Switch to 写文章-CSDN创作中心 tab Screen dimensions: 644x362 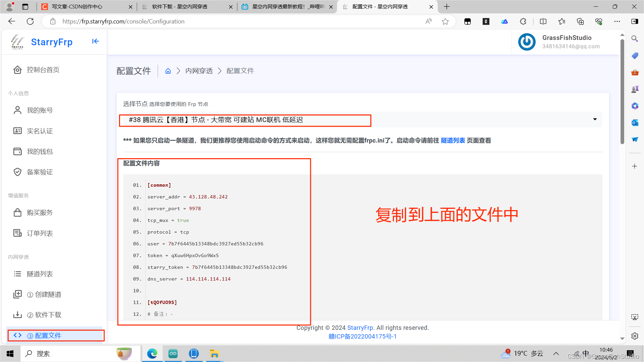77,7
